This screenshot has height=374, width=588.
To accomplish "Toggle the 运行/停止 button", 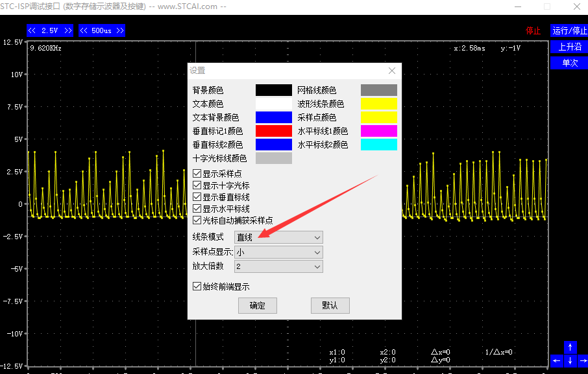I will (569, 30).
